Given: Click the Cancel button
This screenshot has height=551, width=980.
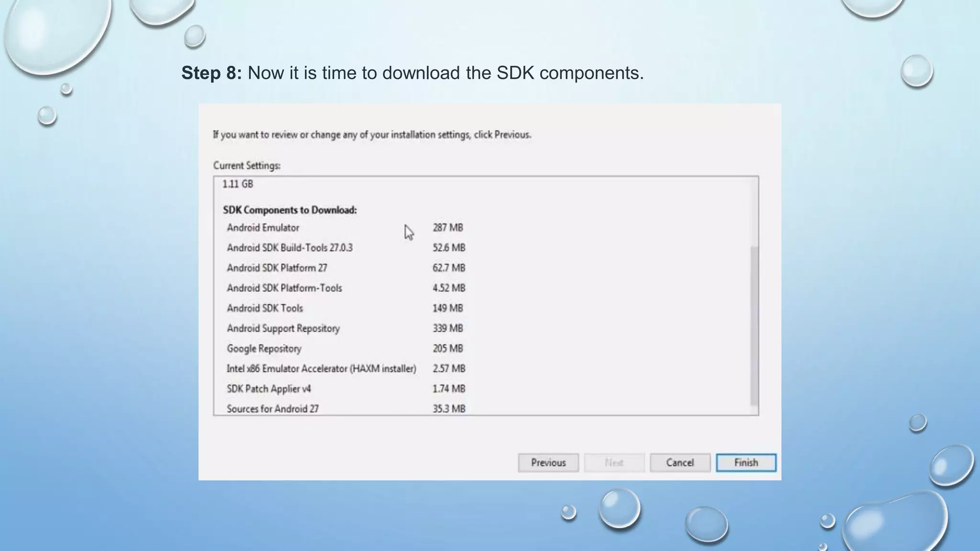Looking at the screenshot, I should pyautogui.click(x=680, y=463).
